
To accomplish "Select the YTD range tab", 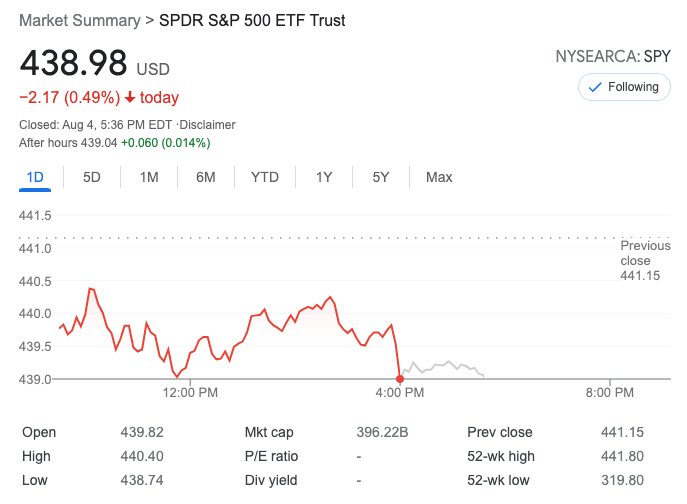I will tap(265, 177).
